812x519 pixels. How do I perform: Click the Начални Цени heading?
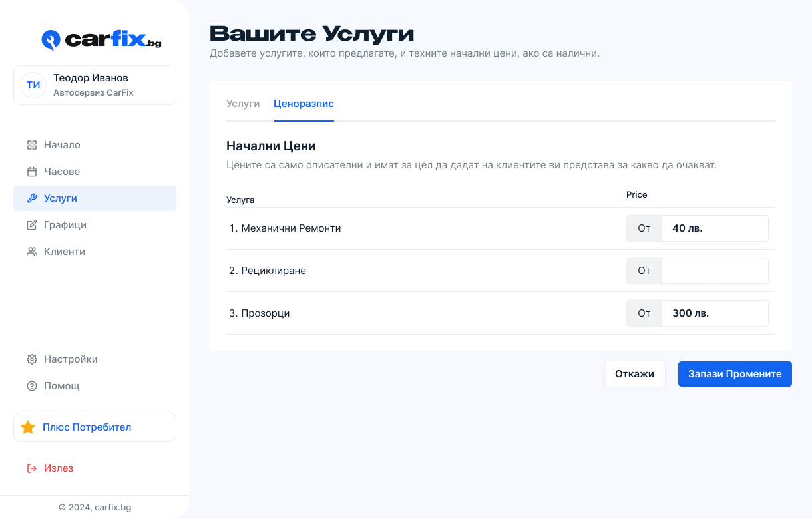pyautogui.click(x=271, y=146)
